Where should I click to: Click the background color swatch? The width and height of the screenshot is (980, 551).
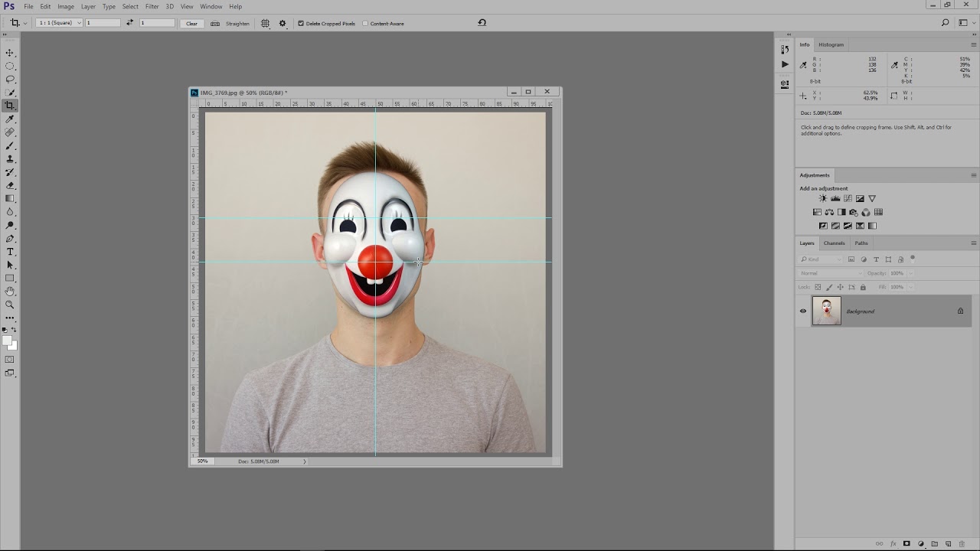12,346
